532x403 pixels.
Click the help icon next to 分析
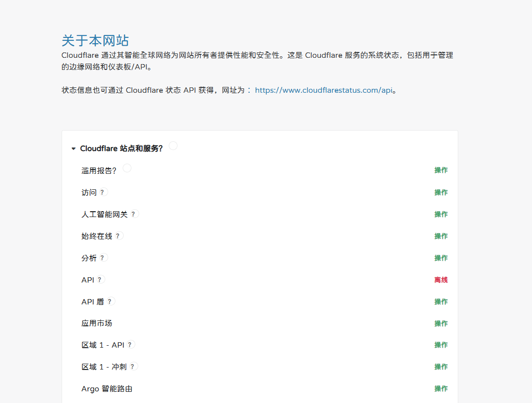102,258
